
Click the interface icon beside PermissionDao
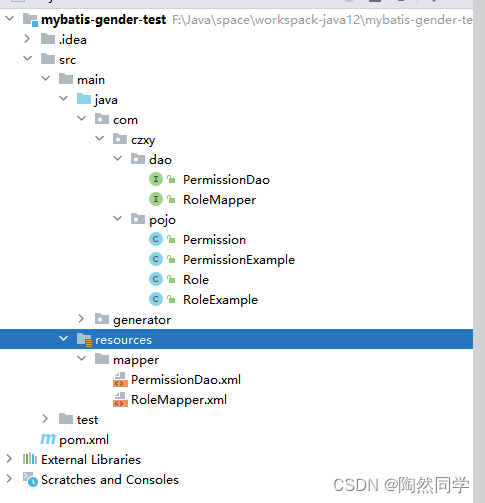[156, 179]
